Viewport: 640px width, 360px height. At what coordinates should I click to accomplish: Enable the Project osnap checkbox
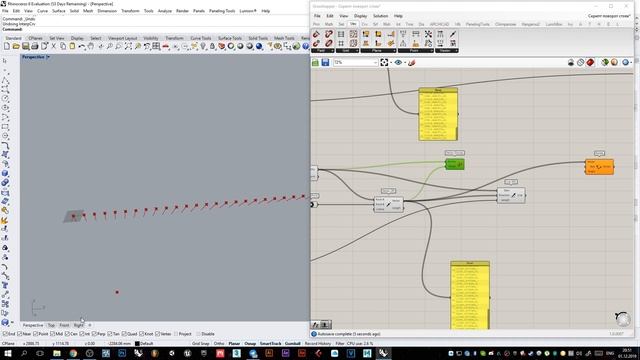[176, 334]
